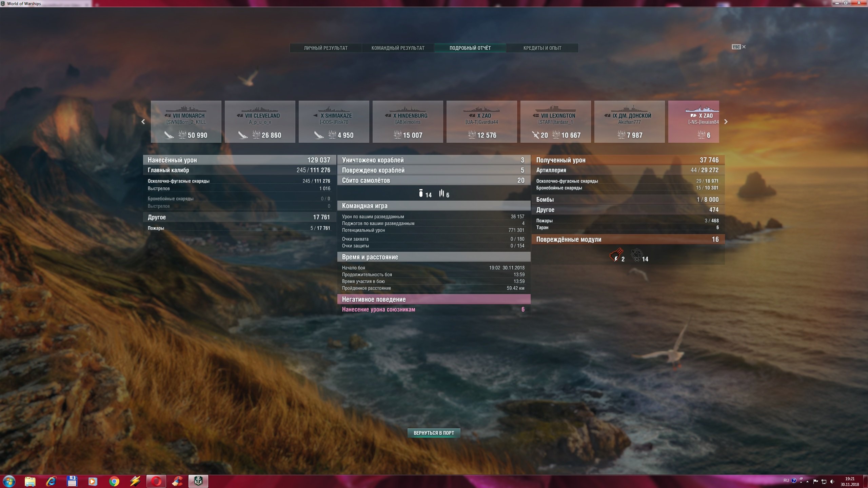Click the Уничтожено кораблей row
868x488 pixels.
tap(434, 160)
